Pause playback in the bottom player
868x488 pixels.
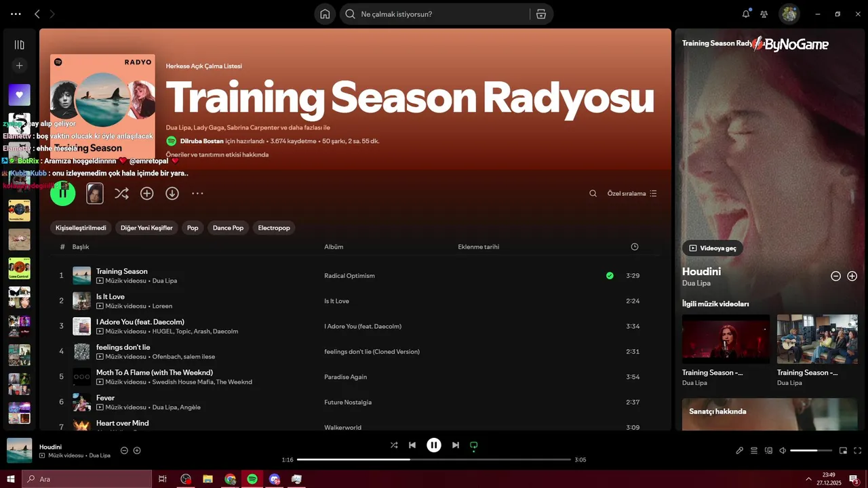point(434,445)
